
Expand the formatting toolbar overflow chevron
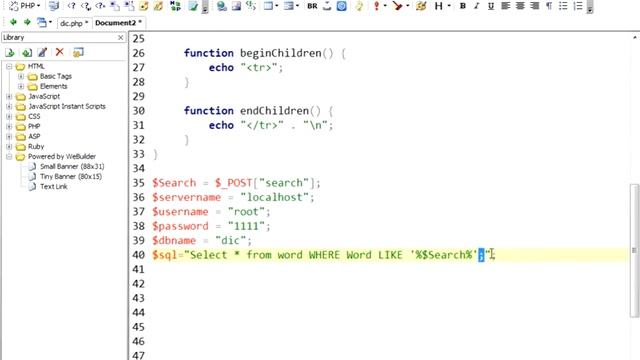(590, 7)
